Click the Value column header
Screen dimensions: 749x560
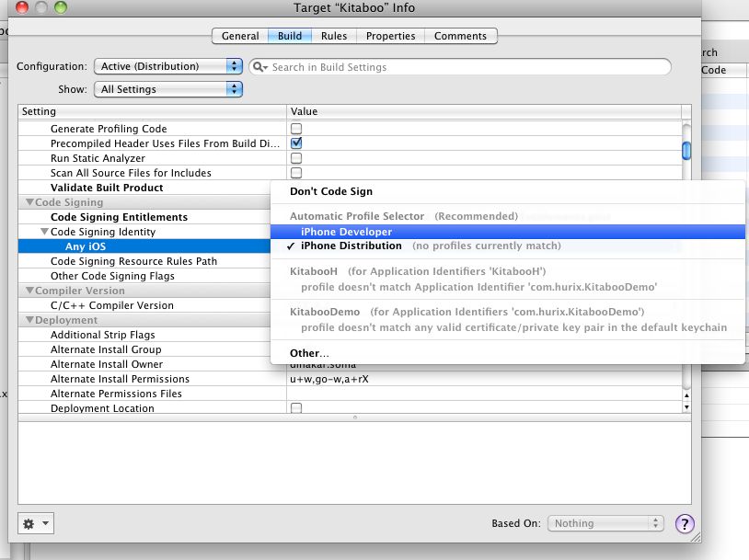tap(484, 111)
